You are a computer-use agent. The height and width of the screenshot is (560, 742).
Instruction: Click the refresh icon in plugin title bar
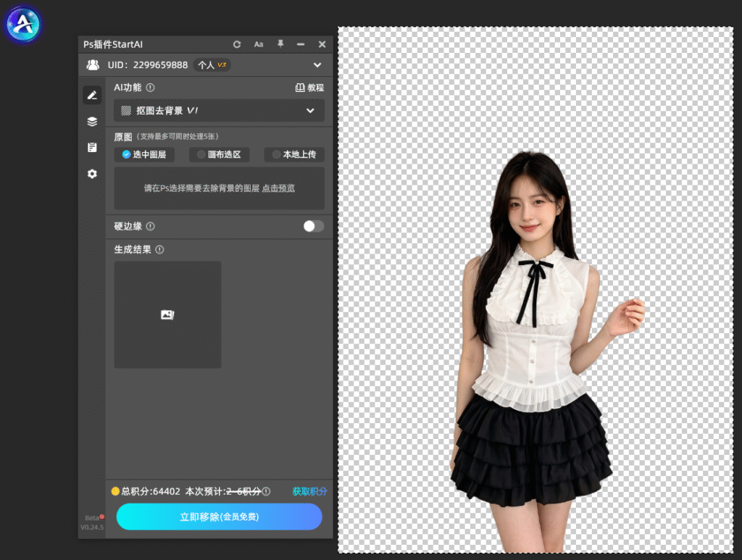click(237, 44)
